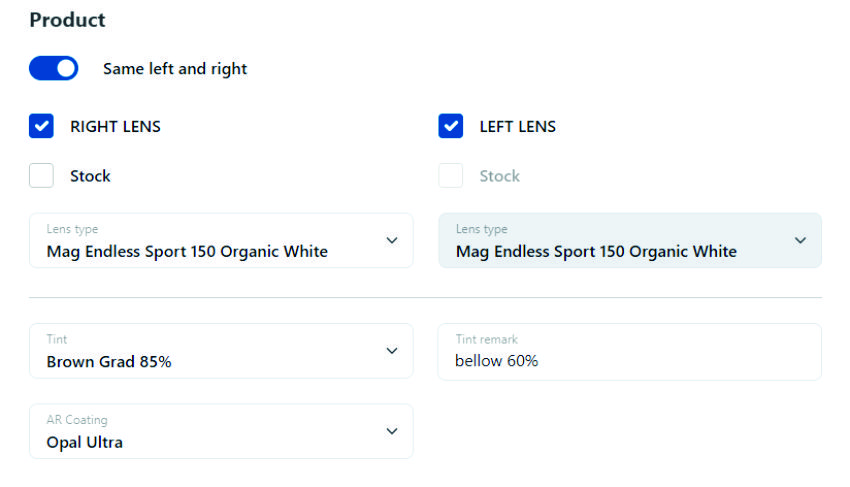Click the chevron arrow of the left Lens type
The width and height of the screenshot is (850, 487).
[x=800, y=240]
